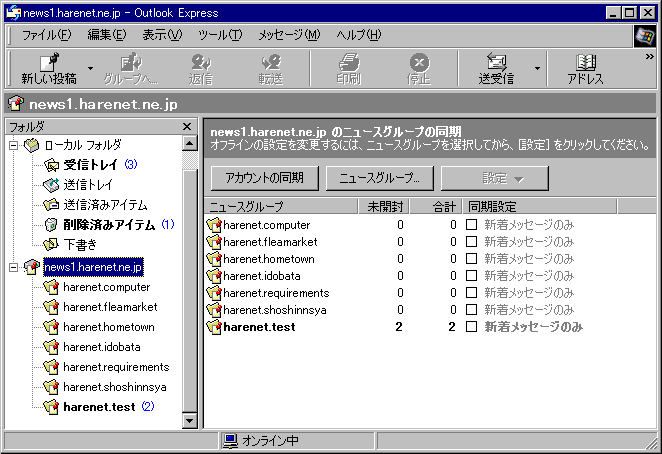
Task: Click the ニュースグループ... button
Action: 380,178
